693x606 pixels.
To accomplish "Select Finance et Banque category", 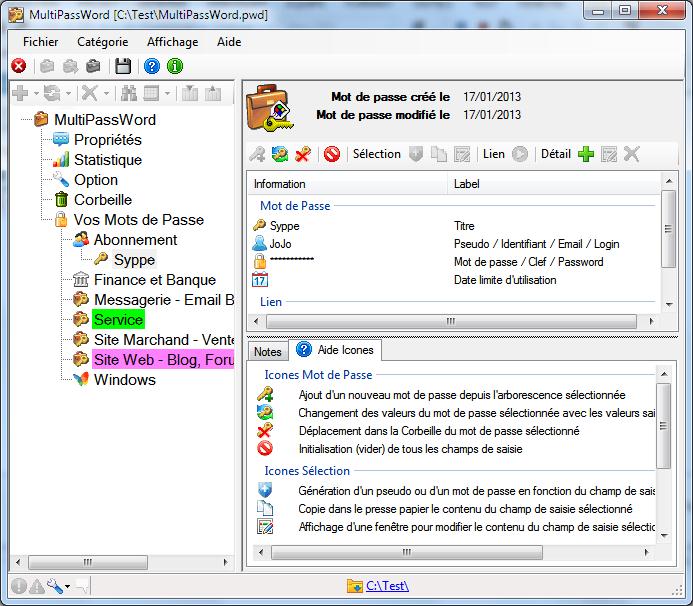I will (155, 280).
